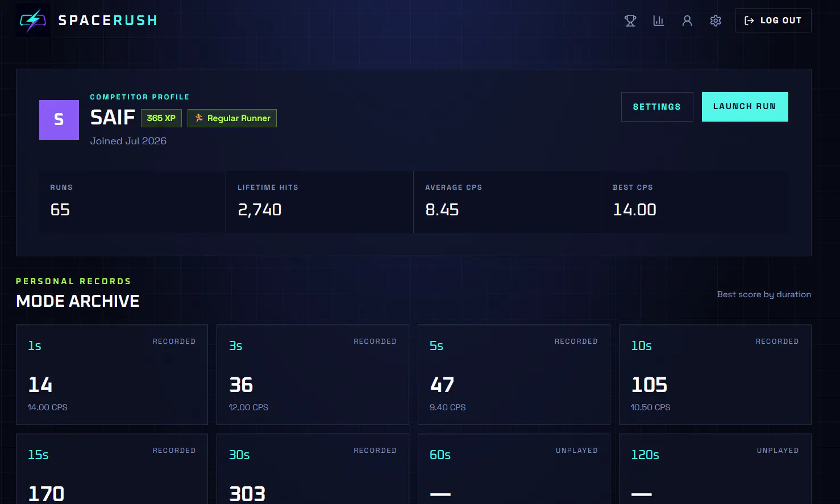The image size is (840, 504).
Task: Click the '9.40 CPS' text
Action: click(x=448, y=407)
